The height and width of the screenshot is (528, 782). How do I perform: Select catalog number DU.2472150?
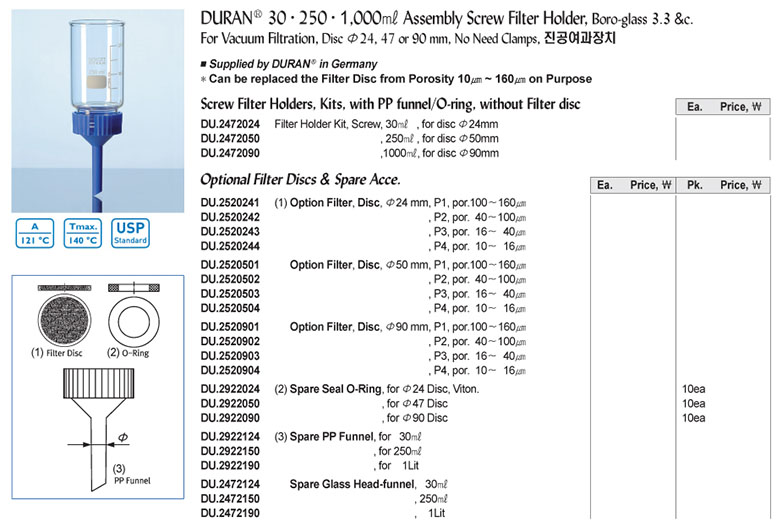[230, 499]
